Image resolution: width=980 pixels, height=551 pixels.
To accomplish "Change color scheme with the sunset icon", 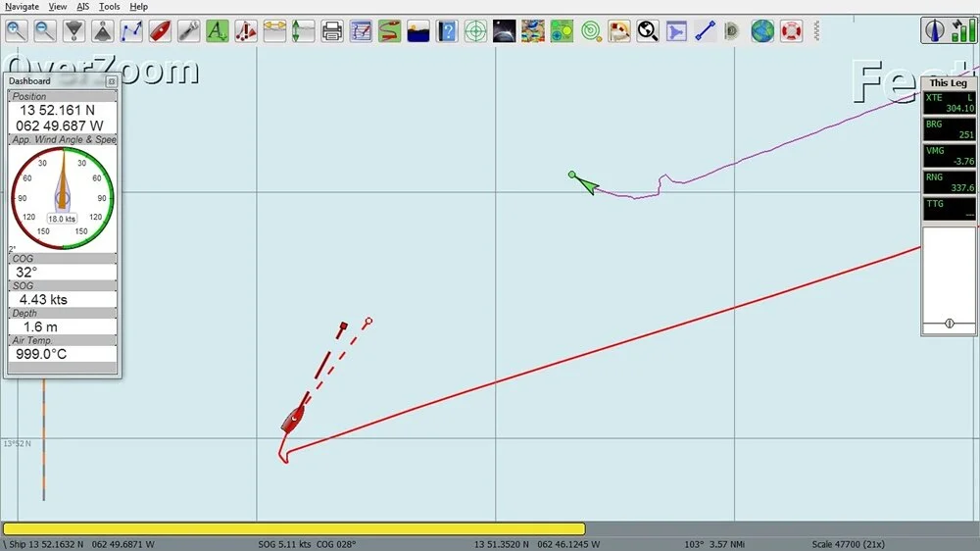I will click(x=418, y=30).
